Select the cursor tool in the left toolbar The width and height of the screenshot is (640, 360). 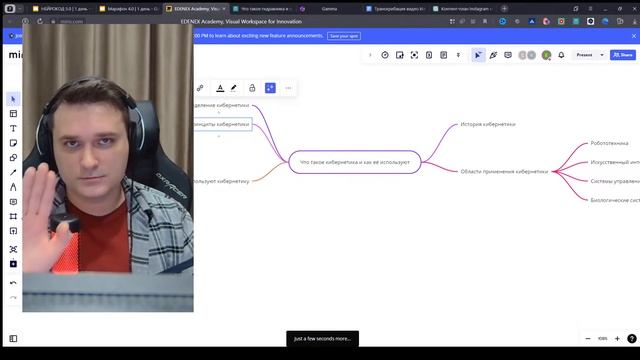tap(13, 99)
